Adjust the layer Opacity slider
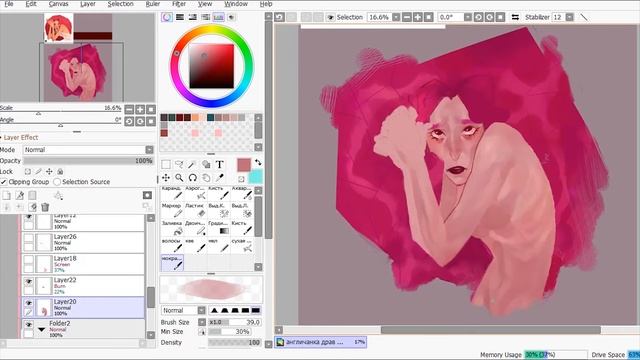Viewport: 640px width, 360px height. (x=88, y=161)
